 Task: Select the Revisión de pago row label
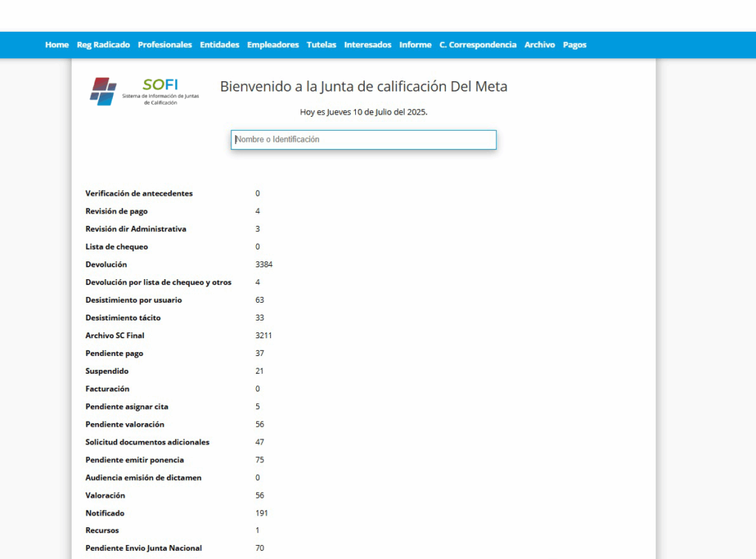[117, 211]
